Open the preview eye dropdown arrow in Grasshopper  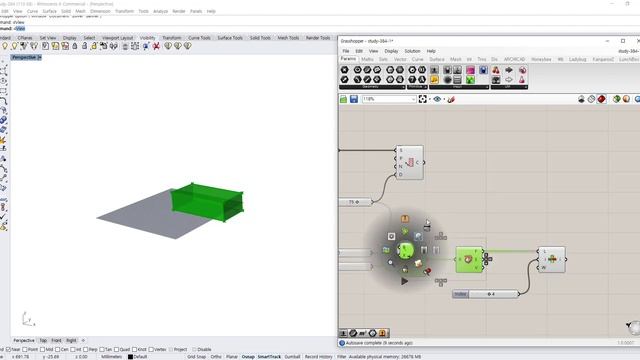pyautogui.click(x=444, y=99)
